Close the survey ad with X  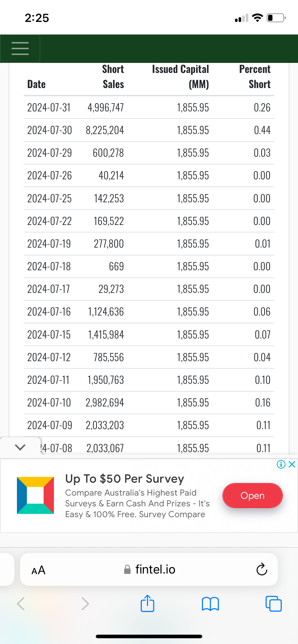click(292, 464)
